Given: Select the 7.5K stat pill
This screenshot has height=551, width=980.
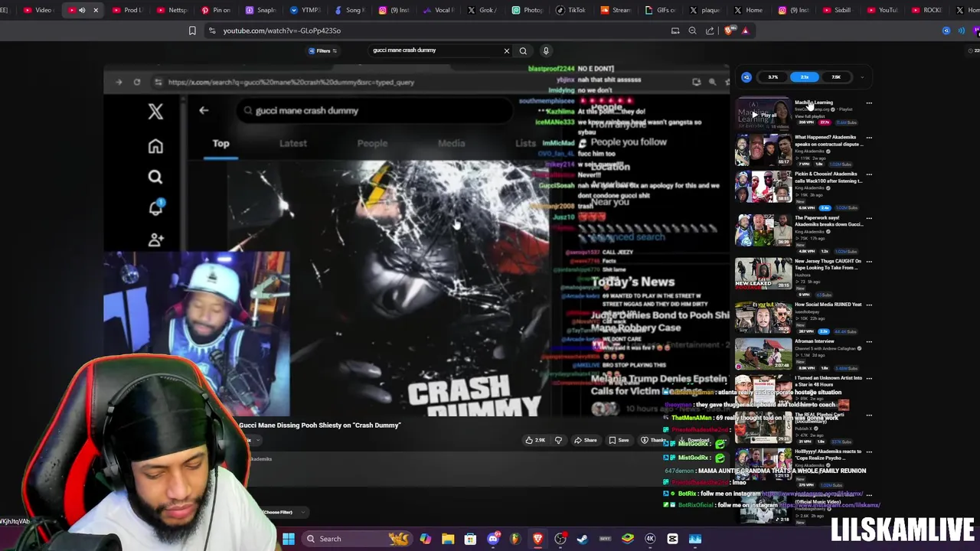Looking at the screenshot, I should [836, 77].
